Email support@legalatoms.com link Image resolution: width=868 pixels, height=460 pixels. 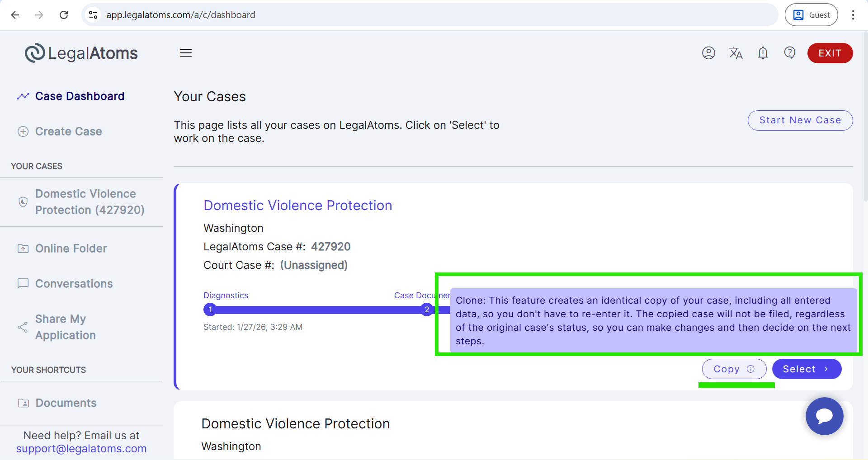tap(81, 449)
